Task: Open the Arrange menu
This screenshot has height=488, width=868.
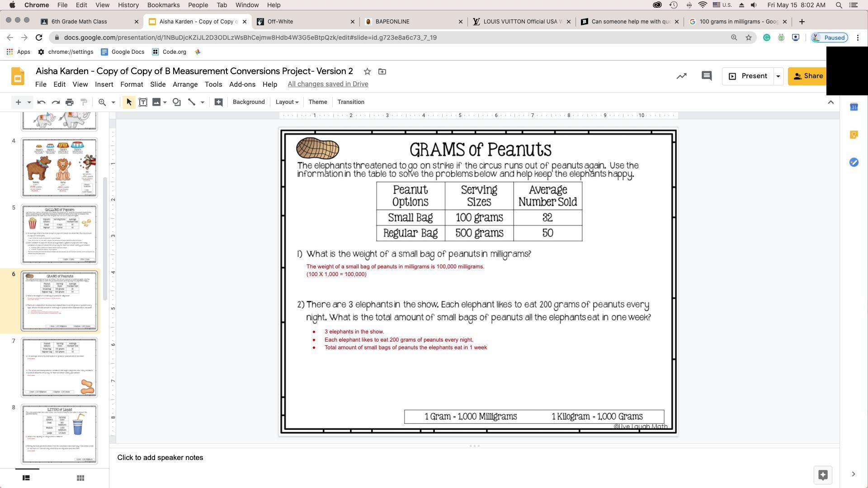Action: click(x=185, y=84)
